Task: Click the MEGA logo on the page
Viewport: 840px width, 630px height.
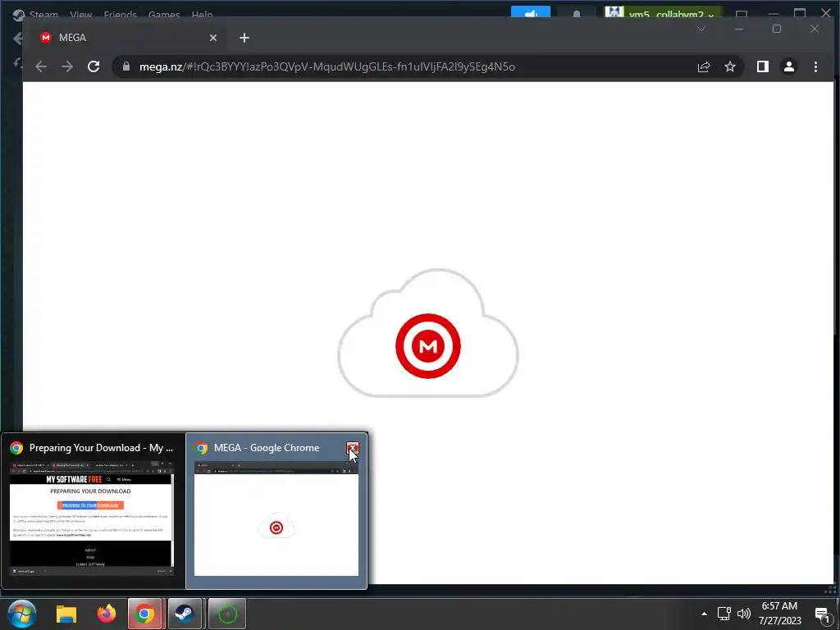Action: tap(428, 346)
